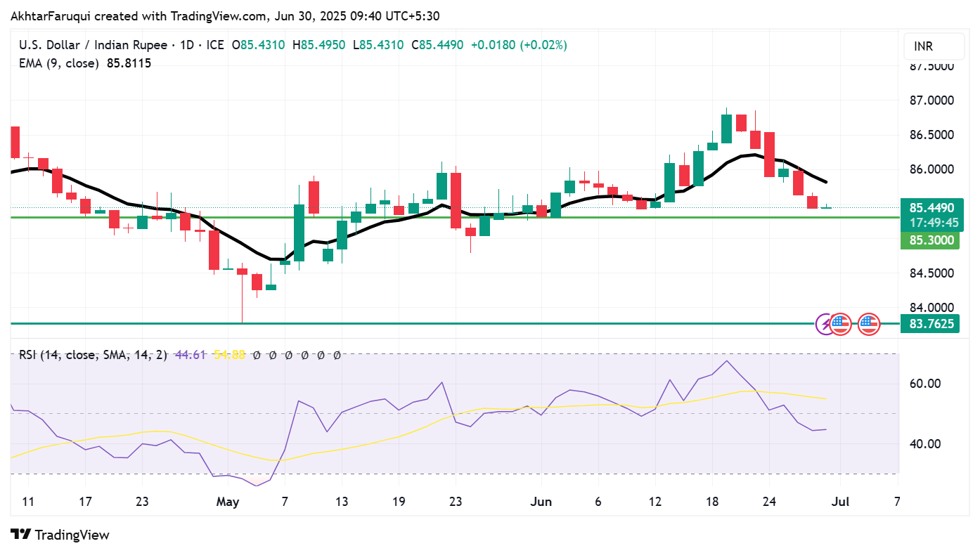This screenshot has width=980, height=553.
Task: Click the 24 date label on the time axis
Action: click(x=768, y=502)
